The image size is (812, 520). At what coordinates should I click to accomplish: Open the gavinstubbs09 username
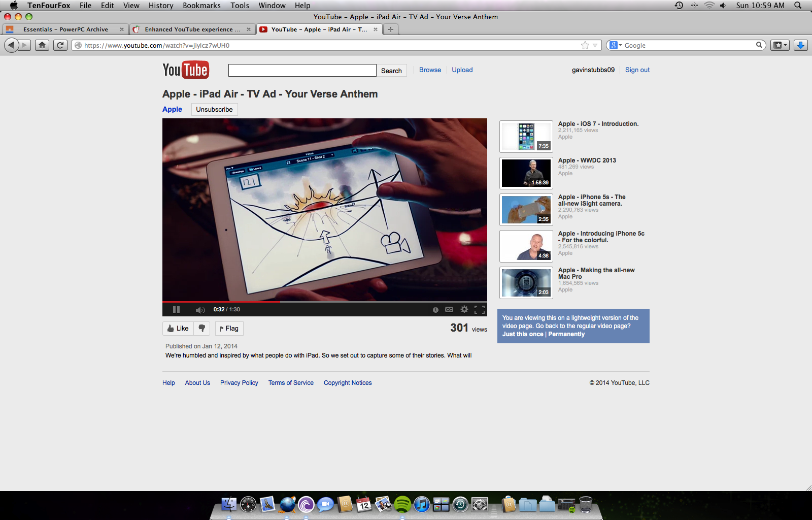pos(593,70)
